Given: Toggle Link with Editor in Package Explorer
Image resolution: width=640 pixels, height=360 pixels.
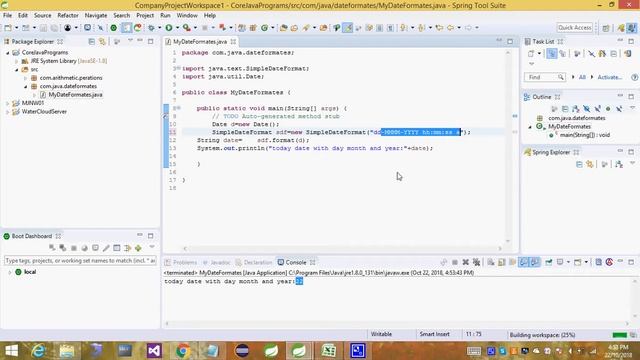Looking at the screenshot, I should pos(102,42).
